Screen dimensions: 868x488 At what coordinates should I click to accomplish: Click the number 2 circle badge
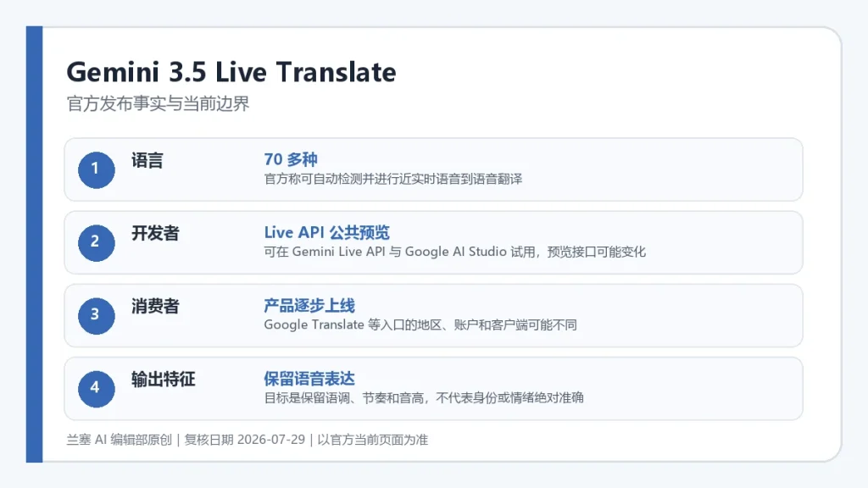tap(97, 243)
